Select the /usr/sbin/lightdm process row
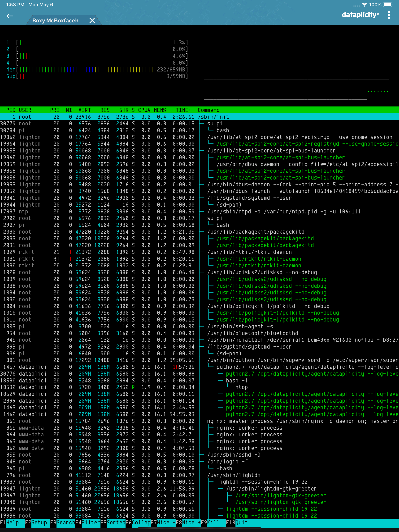 [233, 475]
